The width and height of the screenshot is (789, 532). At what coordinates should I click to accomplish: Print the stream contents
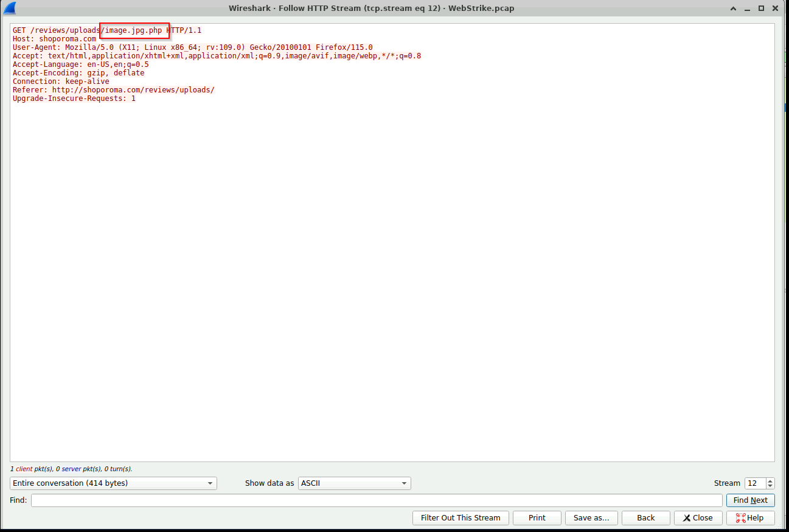pos(537,518)
